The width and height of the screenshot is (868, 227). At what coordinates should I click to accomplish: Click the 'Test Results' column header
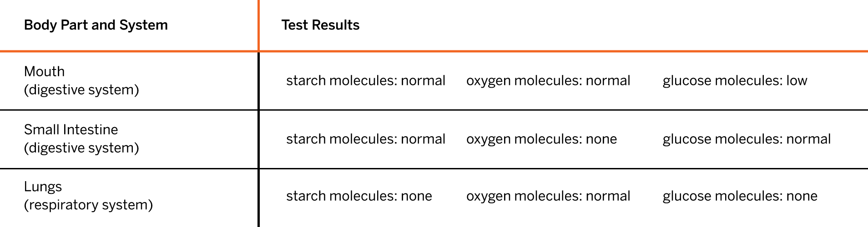point(320,25)
